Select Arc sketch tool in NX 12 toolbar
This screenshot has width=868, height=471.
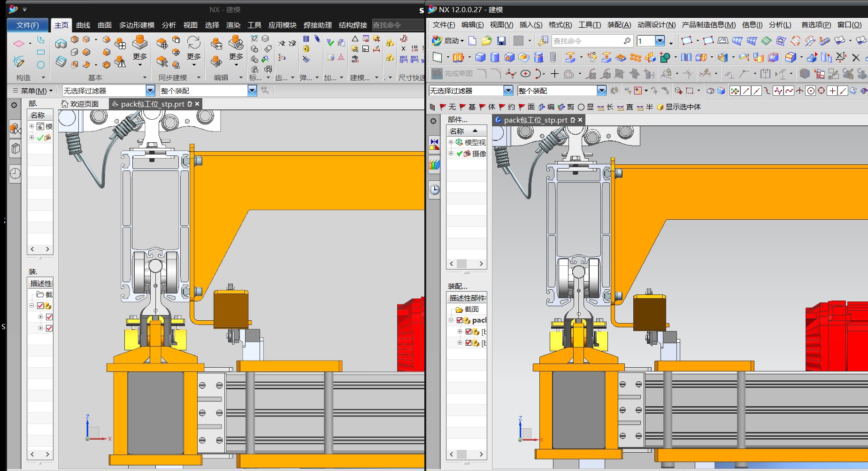[539, 74]
